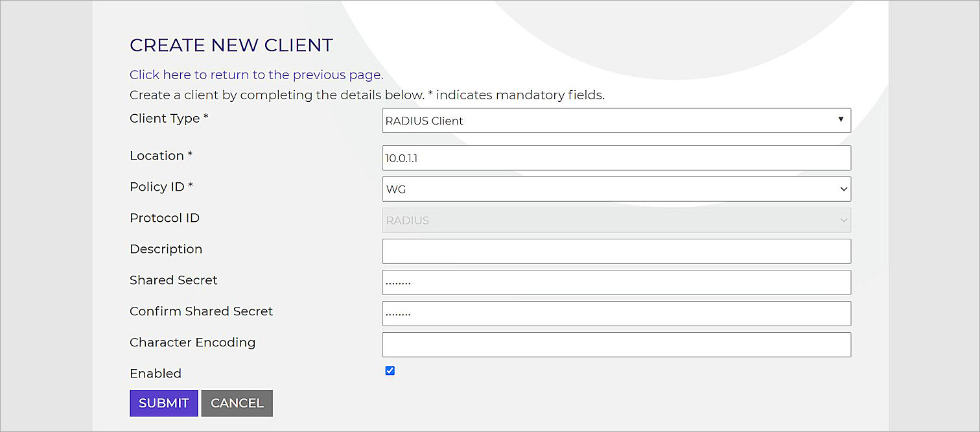Click the "Policy ID *" label text
This screenshot has width=980, height=432.
point(162,187)
